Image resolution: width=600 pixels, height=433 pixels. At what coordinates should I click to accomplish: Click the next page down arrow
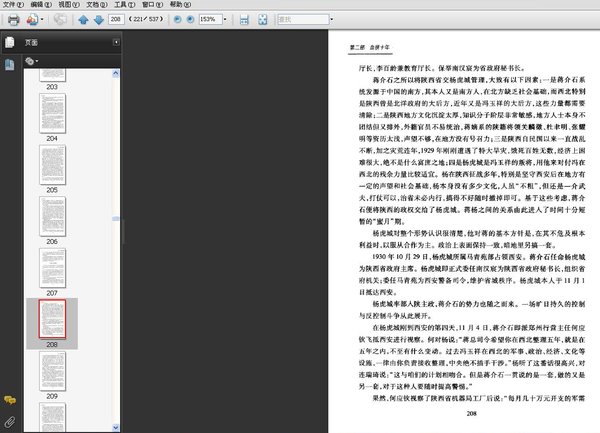click(98, 20)
